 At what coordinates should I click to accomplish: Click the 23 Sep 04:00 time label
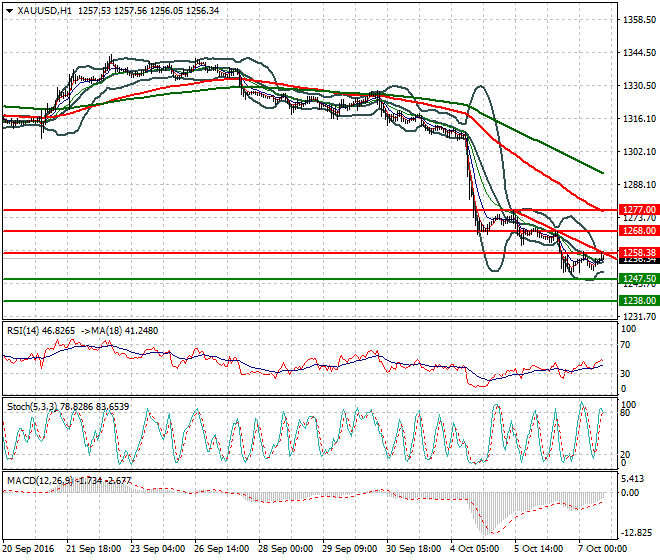coord(157,549)
